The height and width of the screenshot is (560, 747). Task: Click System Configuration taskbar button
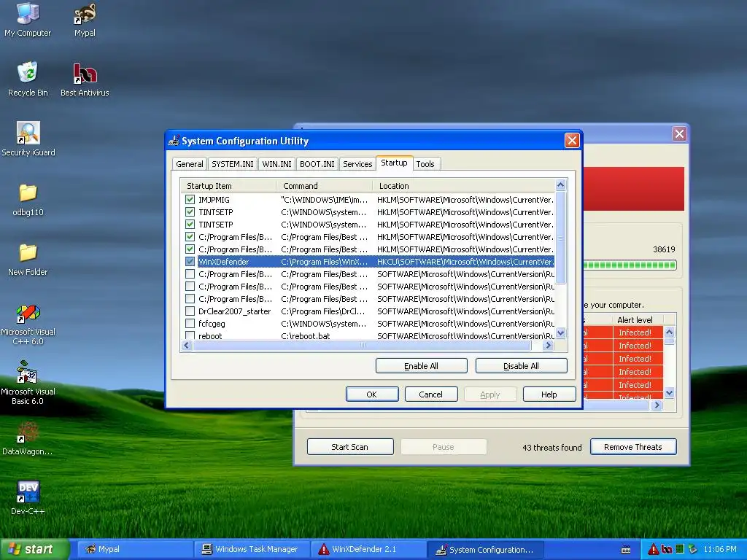[486, 549]
